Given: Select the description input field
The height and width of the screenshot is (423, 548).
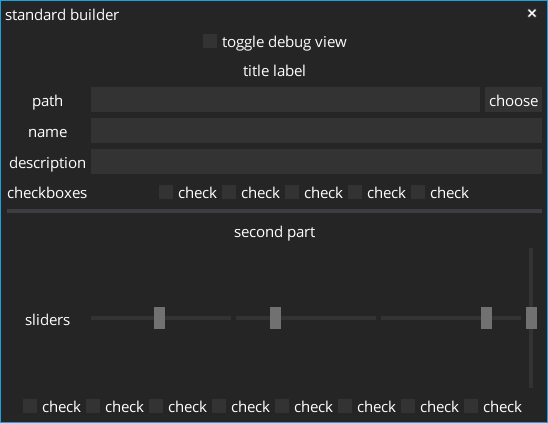Looking at the screenshot, I should (316, 162).
